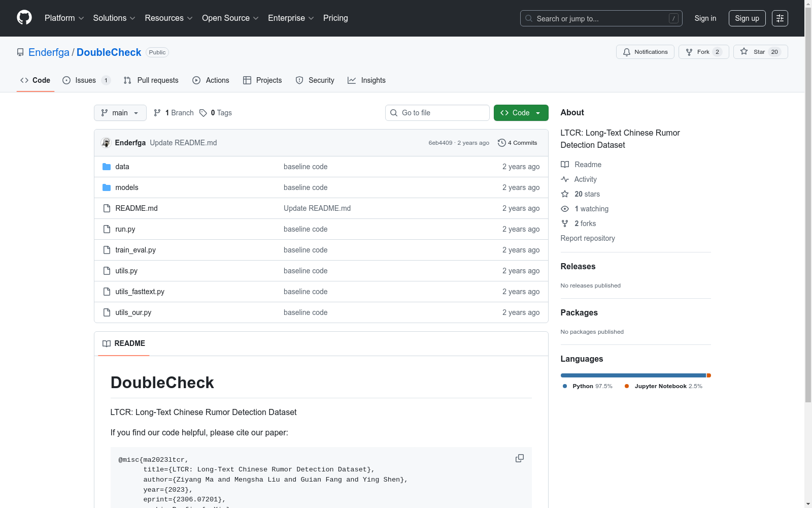This screenshot has width=812, height=508.
Task: Copy the citation code block
Action: tap(520, 458)
